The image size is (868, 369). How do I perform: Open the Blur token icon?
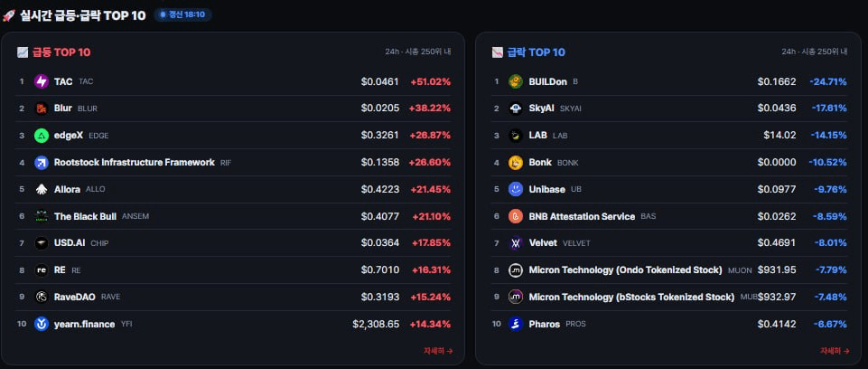pyautogui.click(x=42, y=109)
